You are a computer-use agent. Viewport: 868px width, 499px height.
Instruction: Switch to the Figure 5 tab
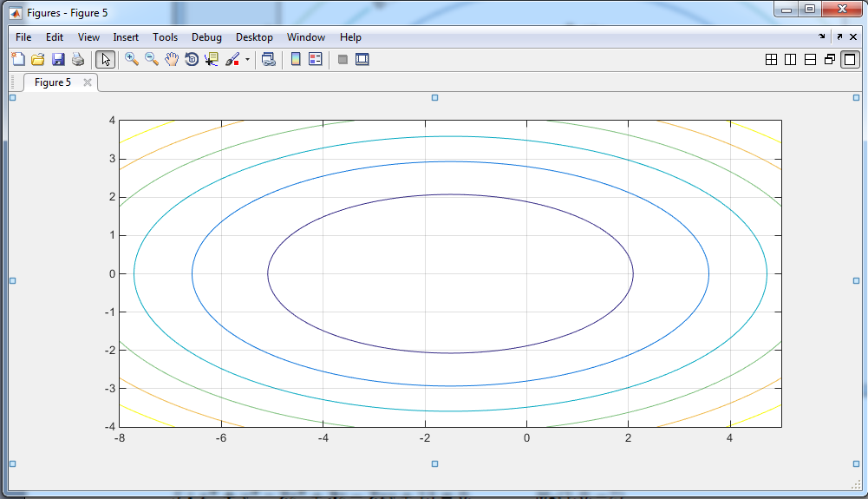53,82
